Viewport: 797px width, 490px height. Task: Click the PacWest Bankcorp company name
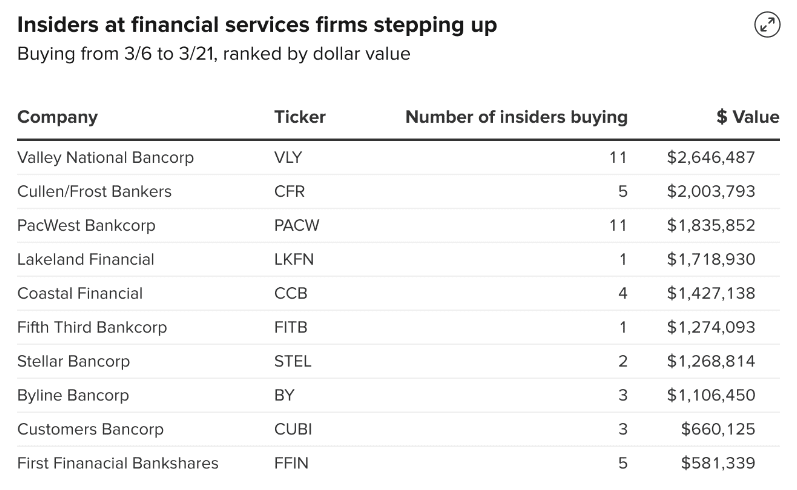point(86,226)
